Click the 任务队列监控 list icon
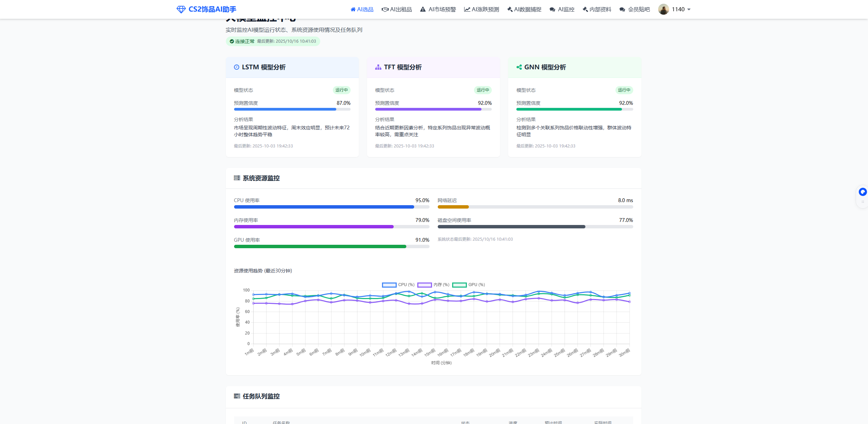 click(x=237, y=396)
